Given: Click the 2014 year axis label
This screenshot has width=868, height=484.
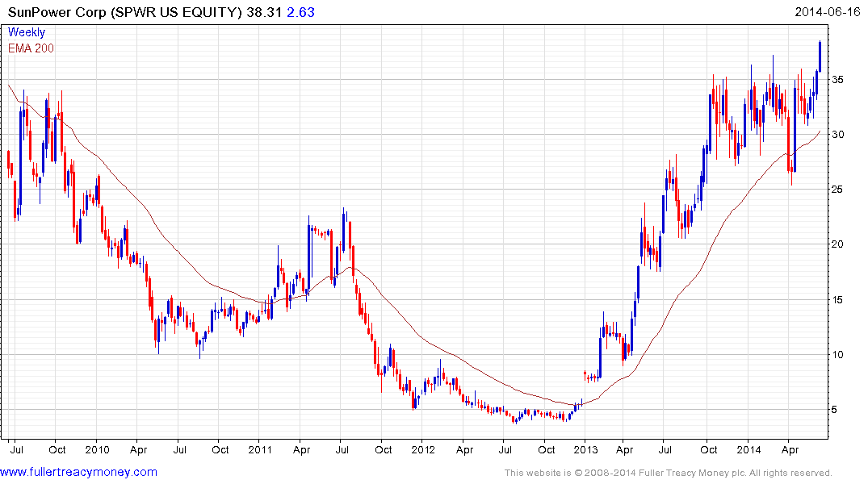Looking at the screenshot, I should [x=748, y=449].
